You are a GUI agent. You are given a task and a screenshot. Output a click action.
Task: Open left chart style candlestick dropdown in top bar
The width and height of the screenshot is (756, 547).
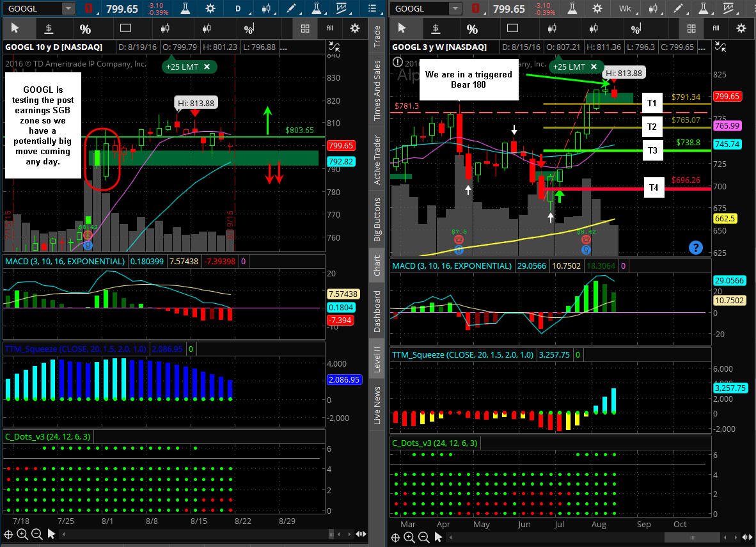pyautogui.click(x=265, y=8)
